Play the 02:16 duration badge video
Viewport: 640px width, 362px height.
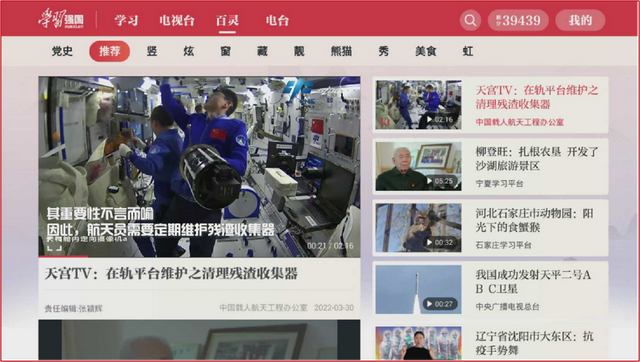(x=440, y=120)
